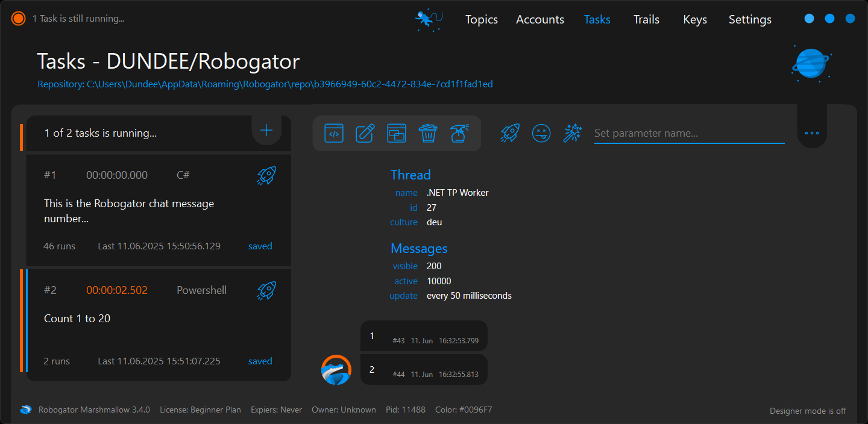
Task: Add a new task with plus button
Action: 266,130
